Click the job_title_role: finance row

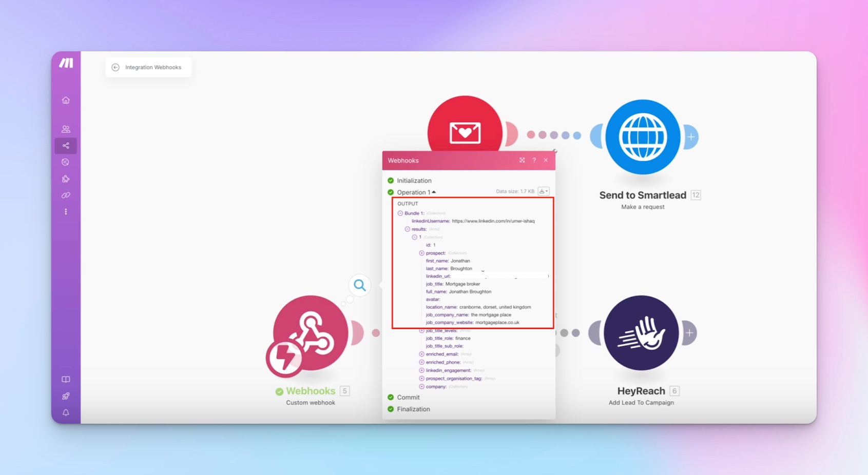click(448, 338)
